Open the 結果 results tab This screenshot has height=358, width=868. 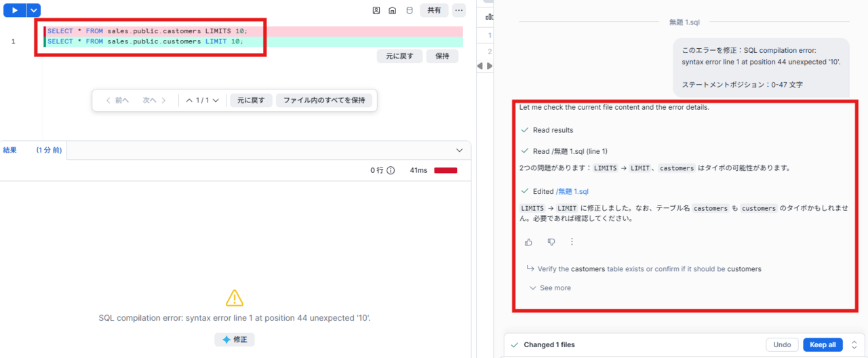click(x=9, y=151)
